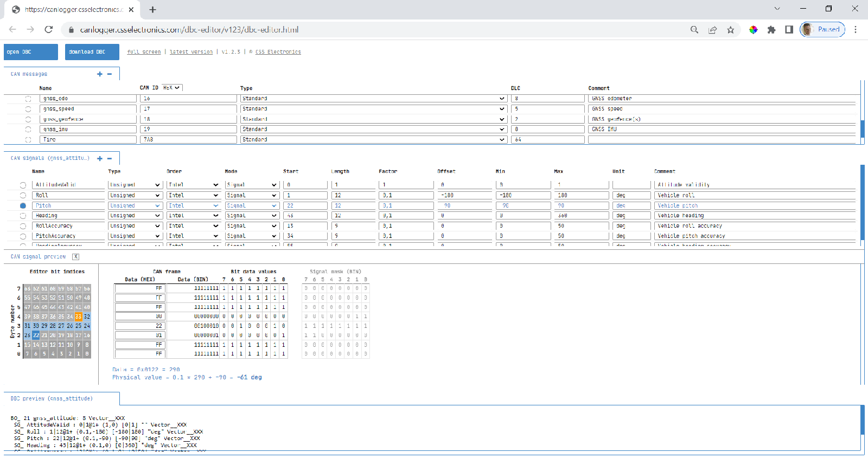Screen dimensions: 868x465
Task: Edit the Pitch signal Offset field
Action: tap(465, 206)
